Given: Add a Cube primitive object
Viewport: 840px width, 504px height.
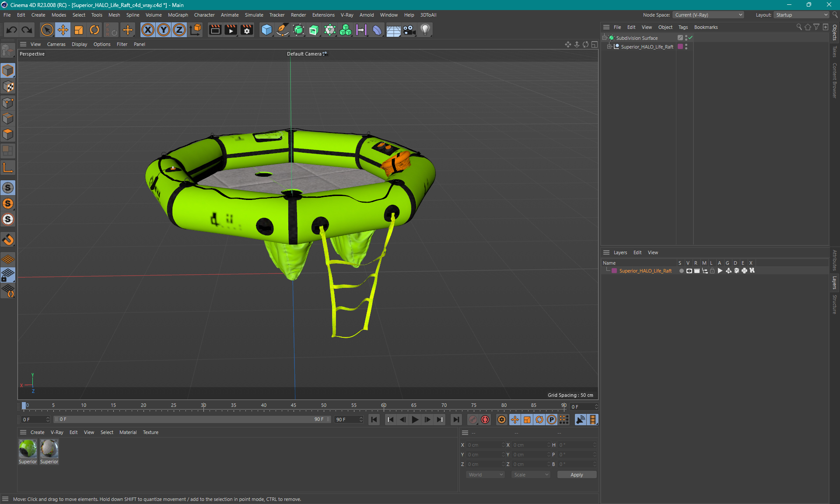Looking at the screenshot, I should pos(266,30).
